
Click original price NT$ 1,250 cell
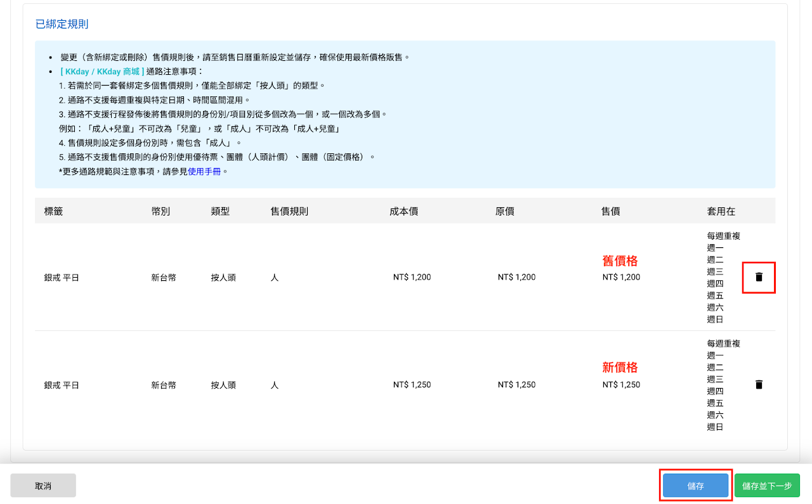[516, 385]
